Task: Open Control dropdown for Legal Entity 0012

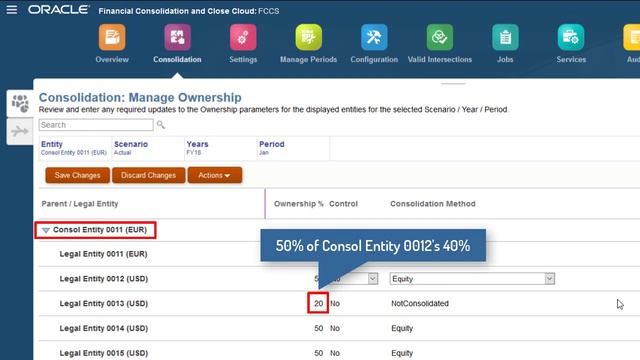Action: click(373, 279)
